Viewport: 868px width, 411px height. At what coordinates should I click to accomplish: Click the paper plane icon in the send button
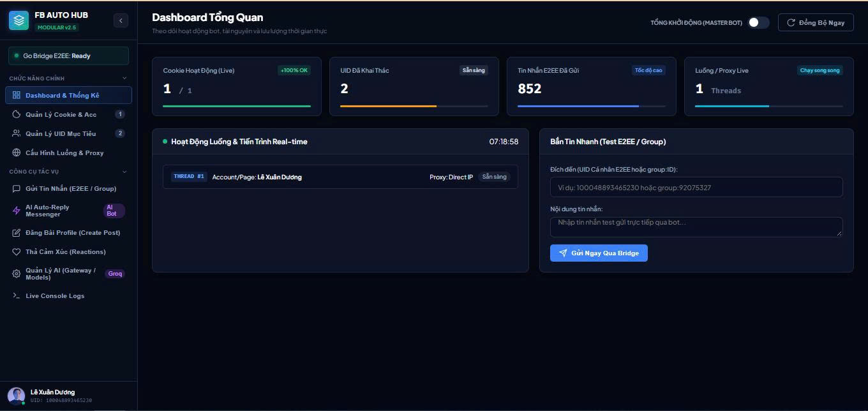tap(563, 253)
